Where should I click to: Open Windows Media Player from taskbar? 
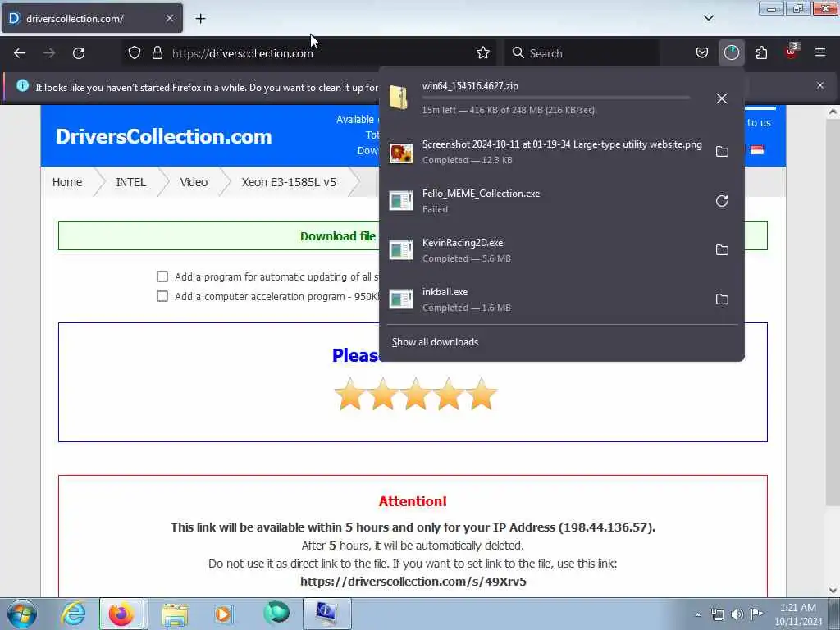[x=224, y=614]
